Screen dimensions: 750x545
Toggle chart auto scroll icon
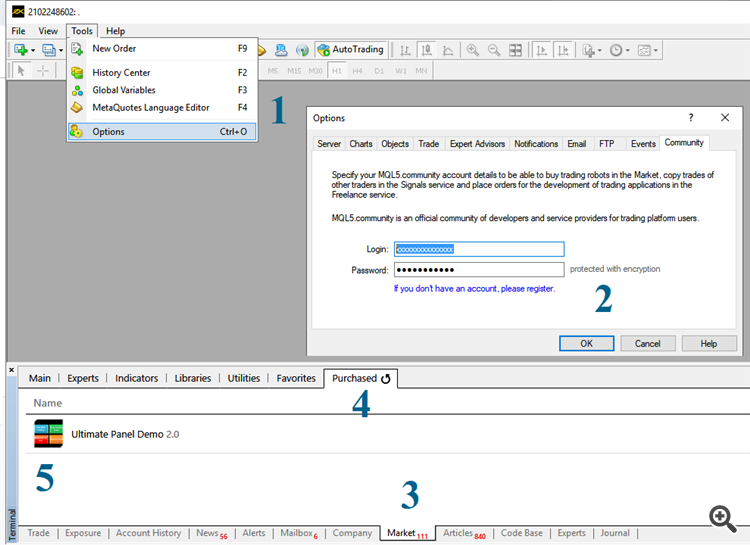tap(541, 50)
